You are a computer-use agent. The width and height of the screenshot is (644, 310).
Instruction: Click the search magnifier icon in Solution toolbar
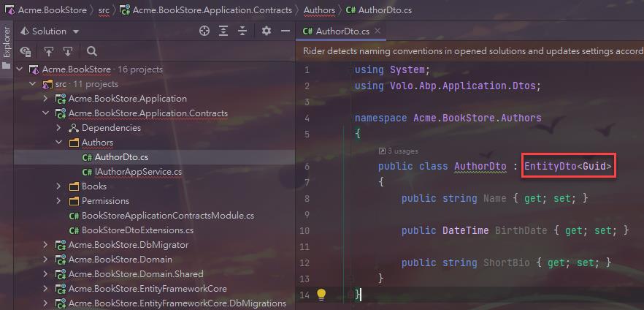(92, 51)
